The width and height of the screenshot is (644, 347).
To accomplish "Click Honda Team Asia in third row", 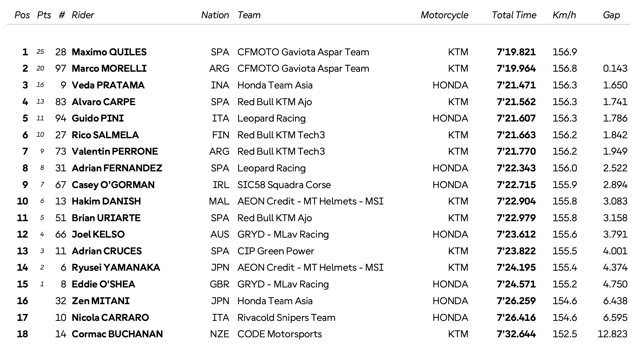I will pos(275,85).
